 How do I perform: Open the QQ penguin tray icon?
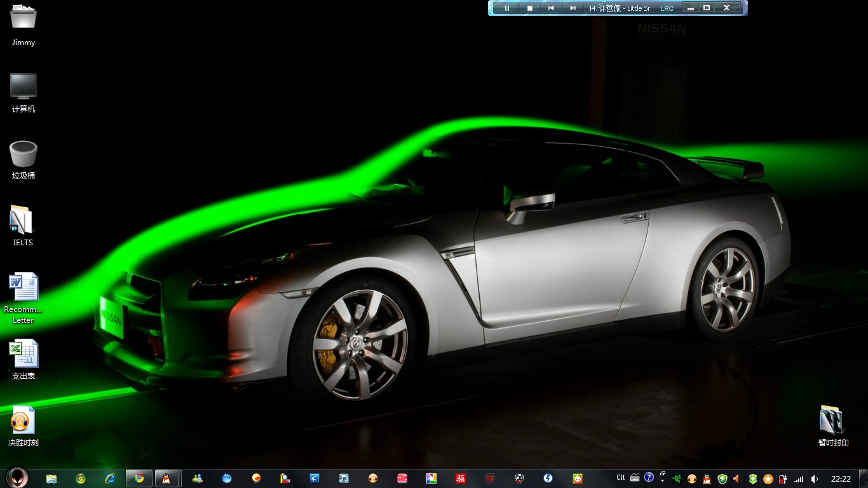point(707,479)
